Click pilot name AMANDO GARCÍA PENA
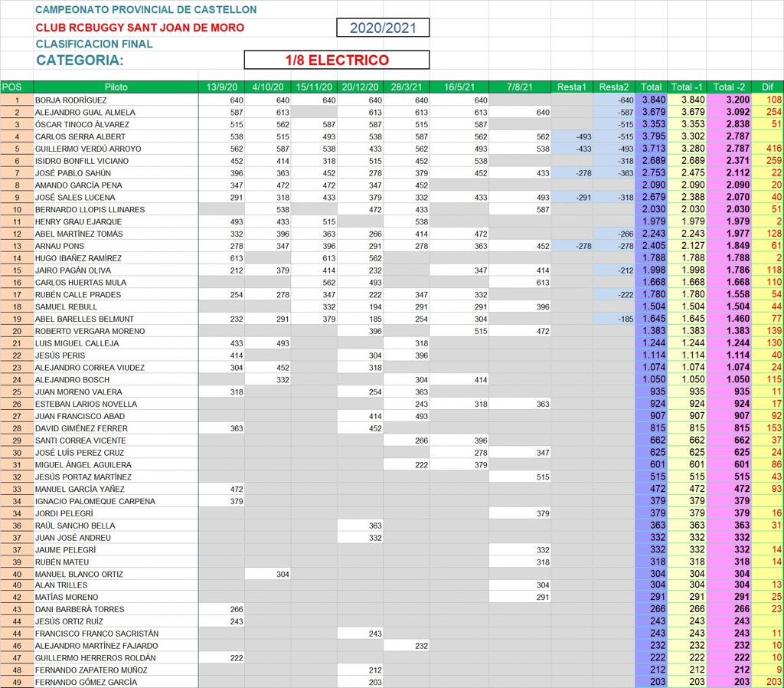The height and width of the screenshot is (688, 784). click(79, 185)
